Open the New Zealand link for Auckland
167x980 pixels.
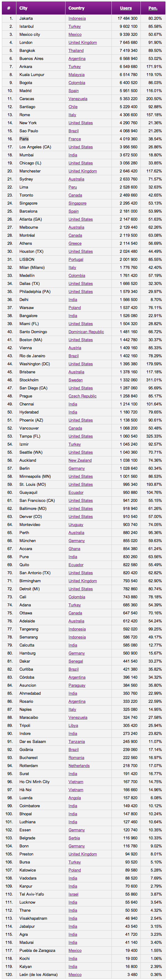coord(80,460)
